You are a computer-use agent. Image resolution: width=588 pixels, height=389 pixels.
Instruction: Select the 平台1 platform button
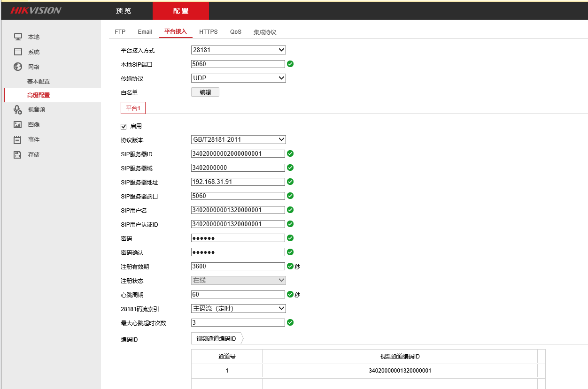(133, 107)
